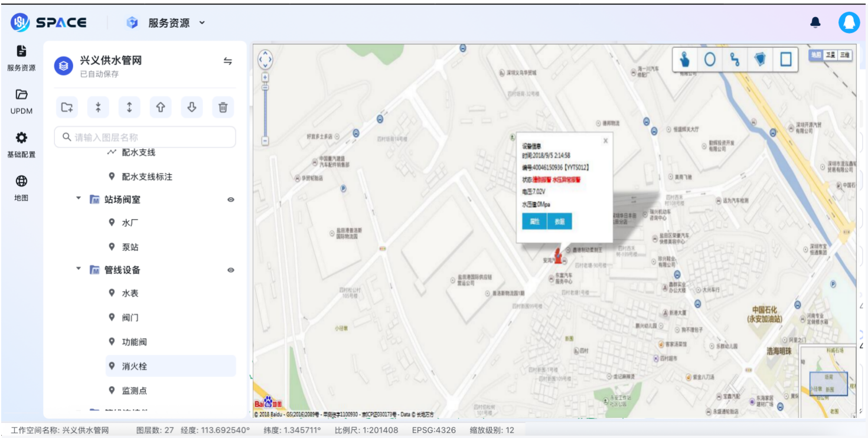The height and width of the screenshot is (438, 868).
Task: Select the circle selection tool
Action: point(710,60)
